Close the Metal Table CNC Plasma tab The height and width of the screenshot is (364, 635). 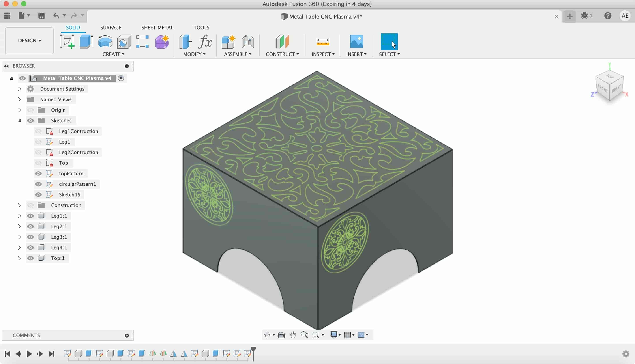[556, 17]
